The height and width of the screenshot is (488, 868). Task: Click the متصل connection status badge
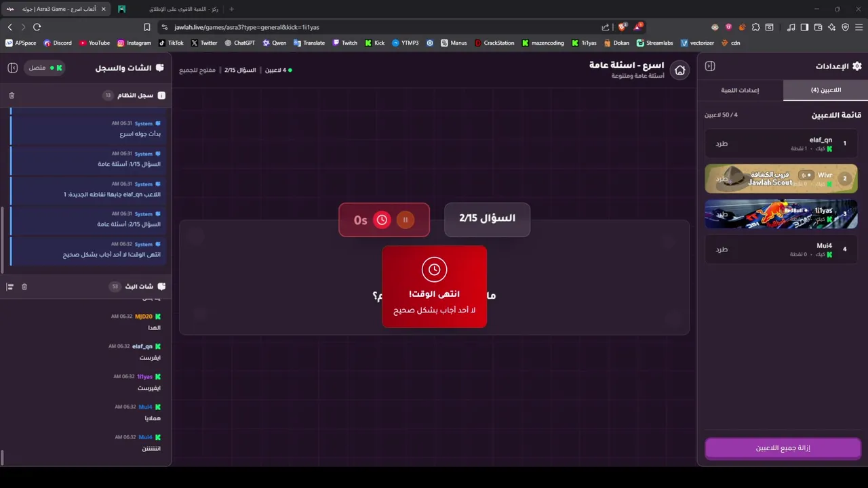point(45,68)
